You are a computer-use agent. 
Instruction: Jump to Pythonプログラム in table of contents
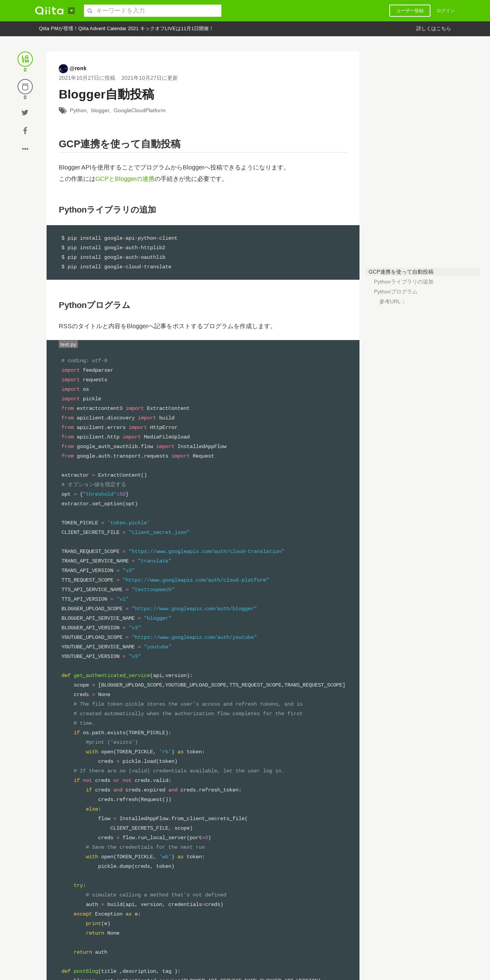point(396,292)
